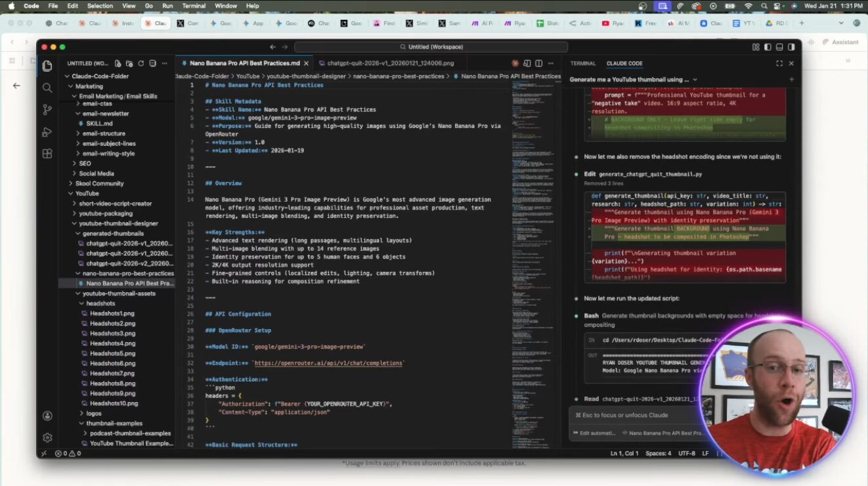Viewport: 868px width, 486px height.
Task: Expand the logos folder
Action: tap(81, 413)
